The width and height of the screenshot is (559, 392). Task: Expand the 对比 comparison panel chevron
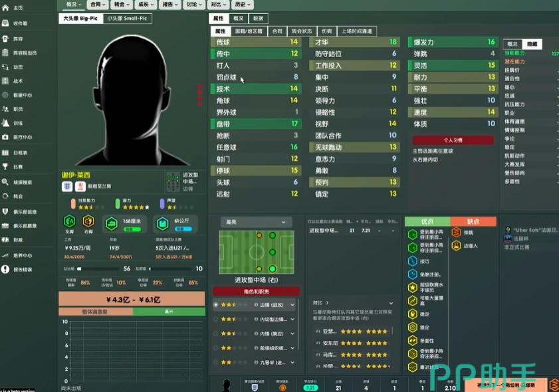(327, 303)
